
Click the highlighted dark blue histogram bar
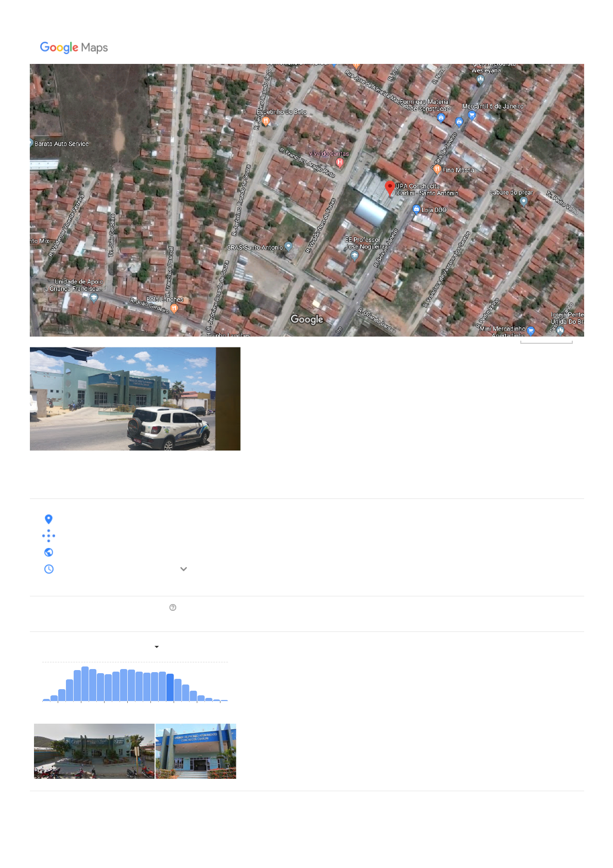[170, 688]
